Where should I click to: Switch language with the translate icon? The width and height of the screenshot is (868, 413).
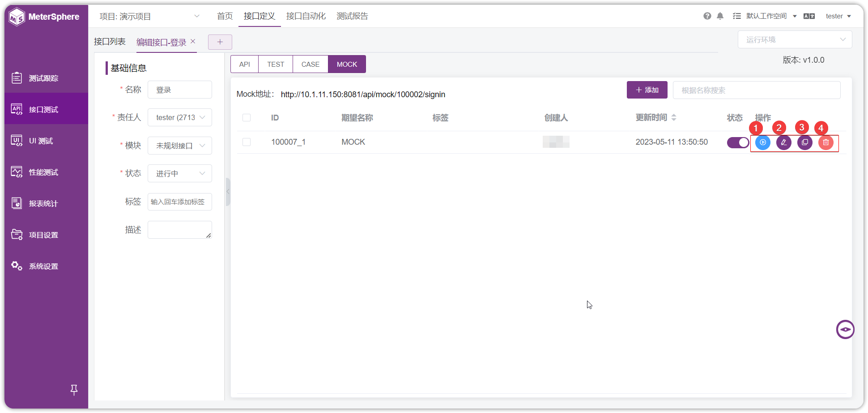[x=809, y=16]
